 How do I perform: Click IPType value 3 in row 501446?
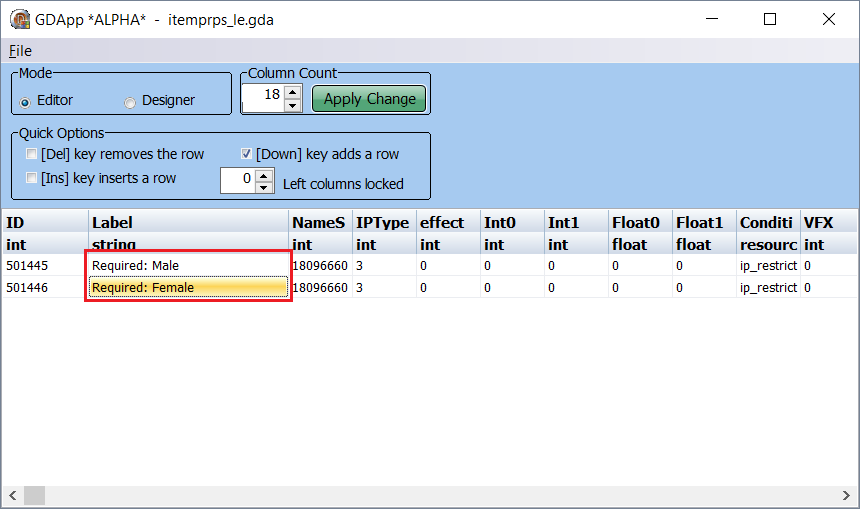[384, 287]
